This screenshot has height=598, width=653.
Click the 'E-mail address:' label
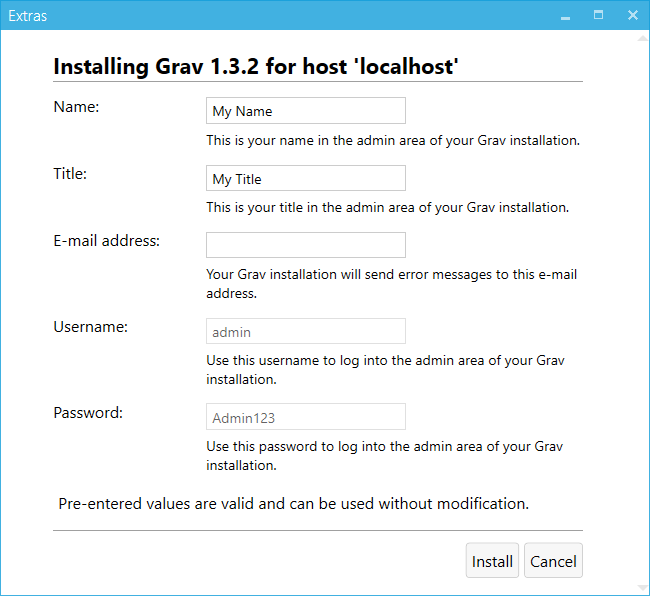coord(107,242)
